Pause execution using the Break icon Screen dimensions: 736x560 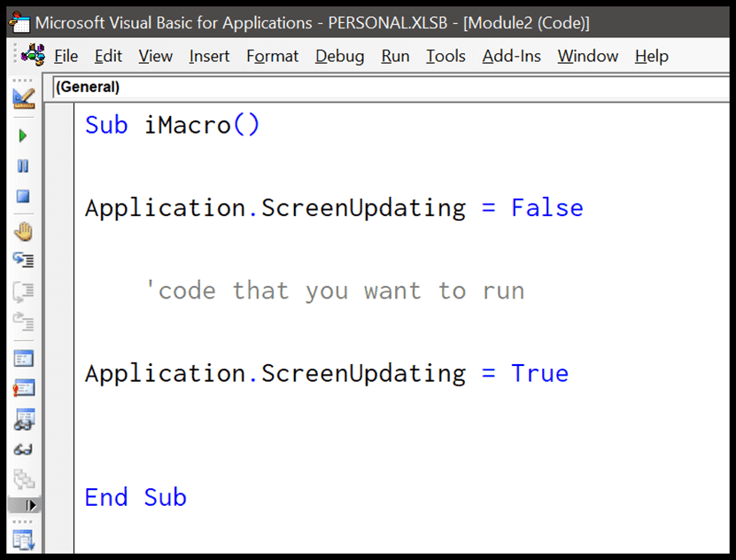(23, 166)
